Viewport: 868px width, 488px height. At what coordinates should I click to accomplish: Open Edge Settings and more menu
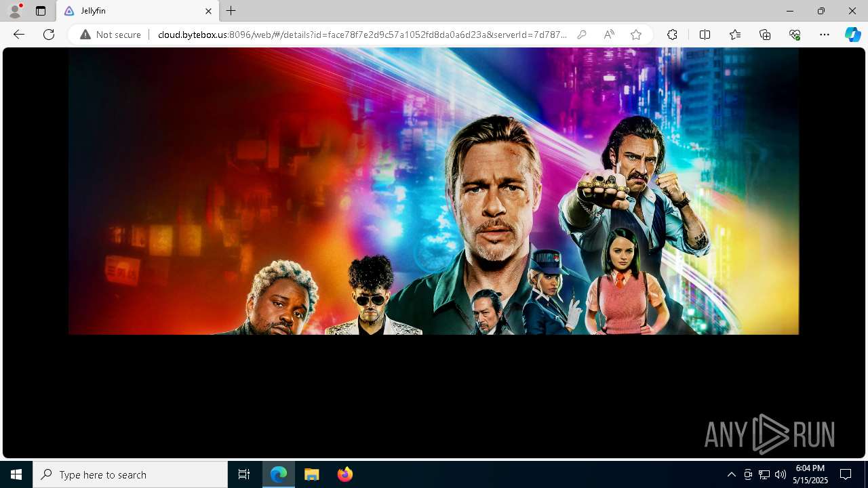point(825,35)
